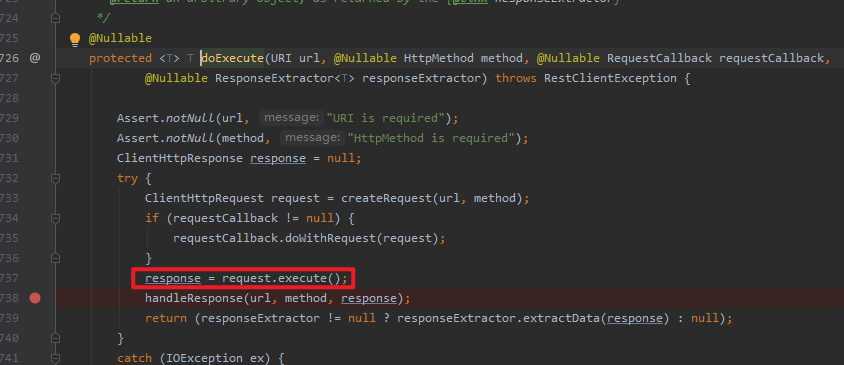
Task: Click line number 739 in the gutter
Action: (9, 318)
